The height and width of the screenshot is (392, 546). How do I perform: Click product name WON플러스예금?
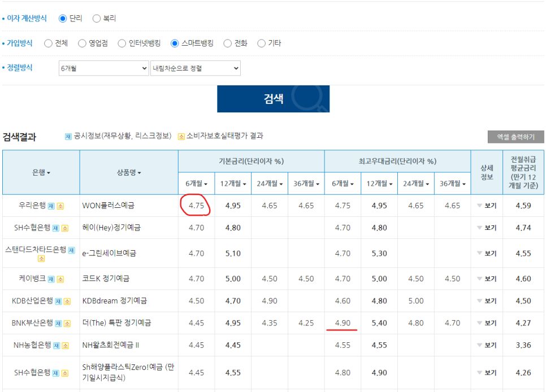(x=108, y=206)
